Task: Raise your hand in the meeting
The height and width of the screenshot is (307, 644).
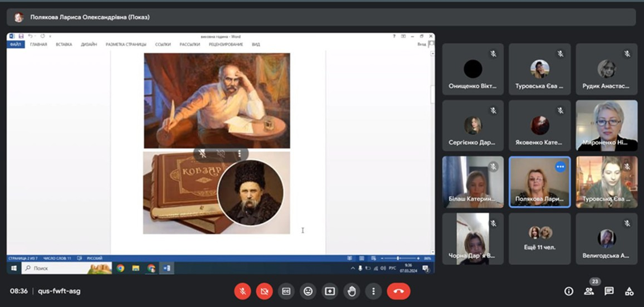Action: coord(352,291)
